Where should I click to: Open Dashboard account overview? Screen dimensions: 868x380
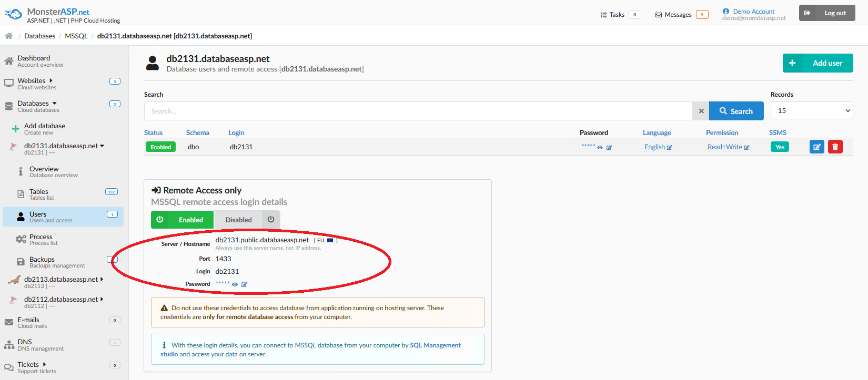[40, 61]
